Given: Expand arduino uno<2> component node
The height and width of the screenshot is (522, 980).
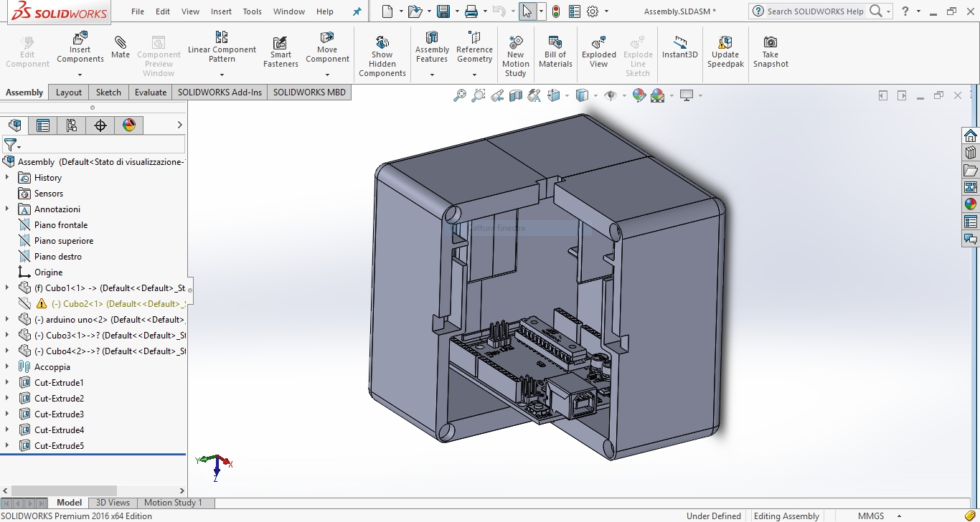Looking at the screenshot, I should [x=7, y=319].
